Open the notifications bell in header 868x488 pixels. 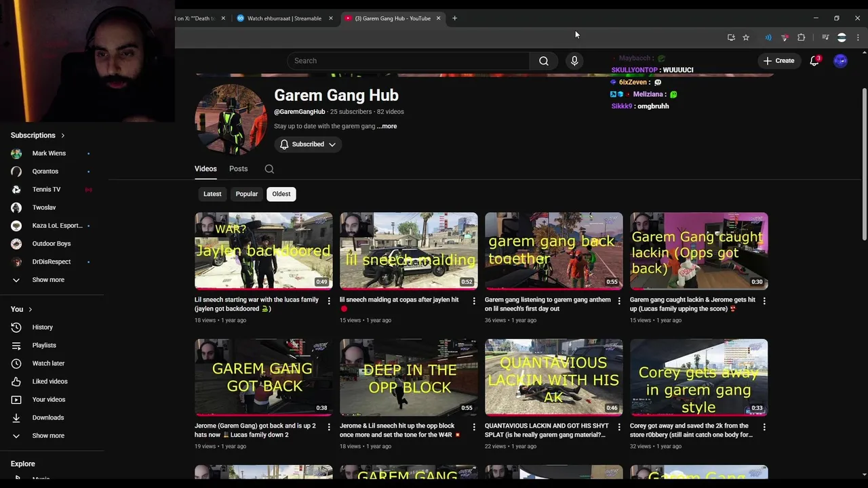[815, 61]
